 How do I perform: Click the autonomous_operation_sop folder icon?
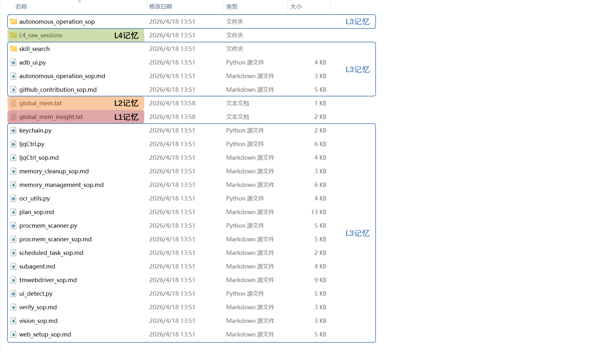(x=13, y=22)
